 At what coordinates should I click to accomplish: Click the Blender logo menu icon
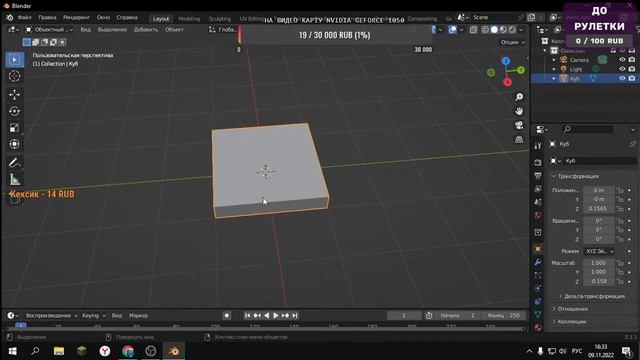point(9,18)
